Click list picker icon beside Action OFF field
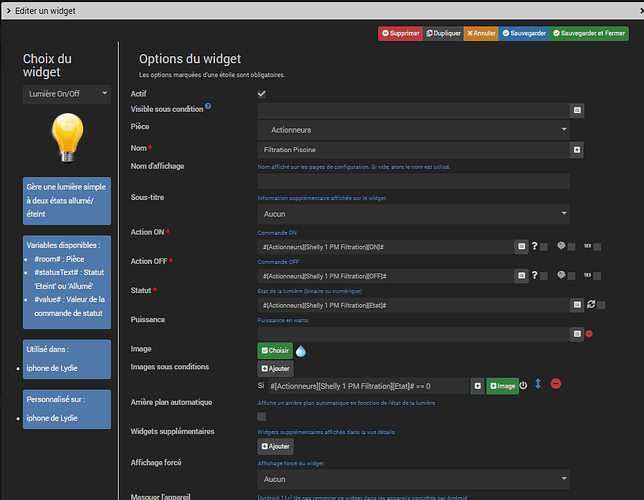The height and width of the screenshot is (500, 644). 521,276
